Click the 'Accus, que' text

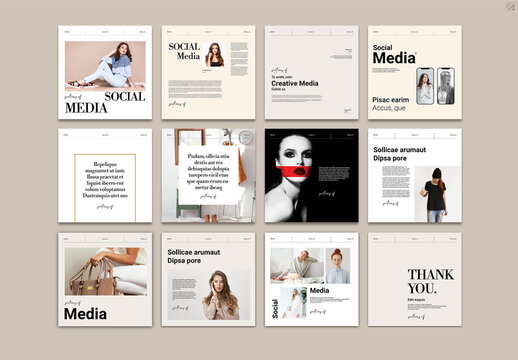(x=389, y=108)
